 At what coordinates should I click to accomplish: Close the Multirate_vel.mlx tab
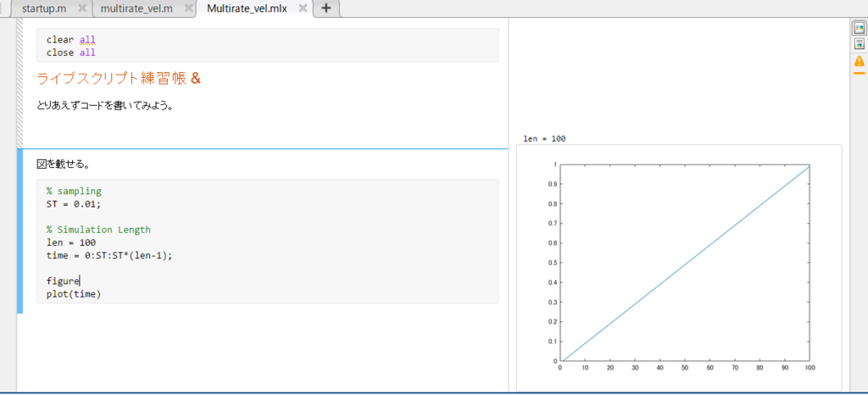303,8
